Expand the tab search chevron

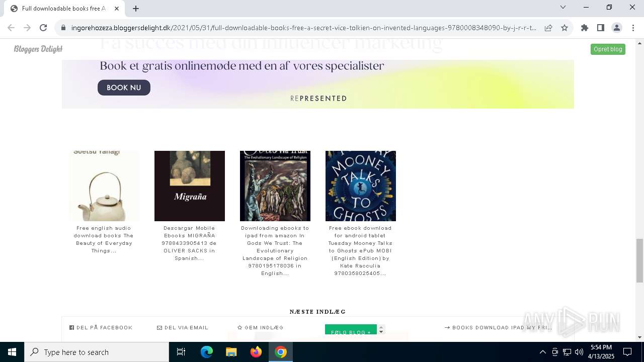563,7
